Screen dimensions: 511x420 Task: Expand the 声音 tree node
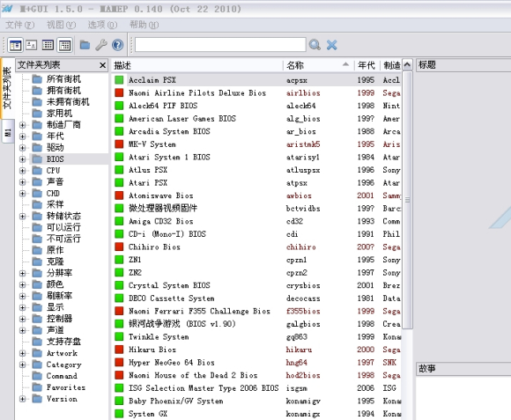click(x=23, y=182)
